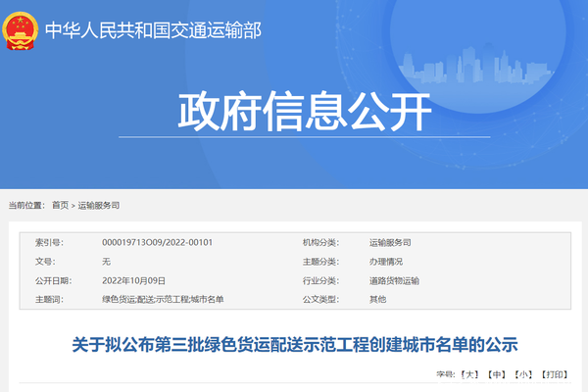Screen dimensions: 588x392
Task: Open 运输服务司 breadcrumb link
Action: (99, 205)
